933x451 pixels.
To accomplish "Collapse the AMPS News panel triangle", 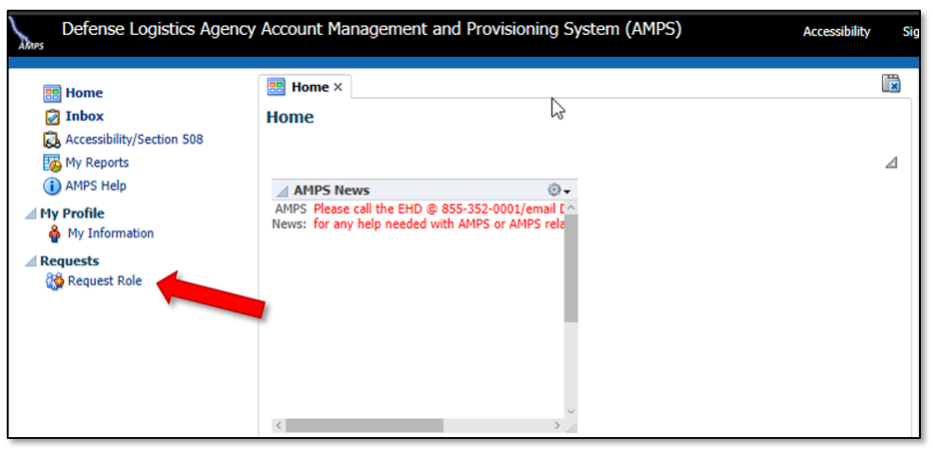I will [x=283, y=191].
